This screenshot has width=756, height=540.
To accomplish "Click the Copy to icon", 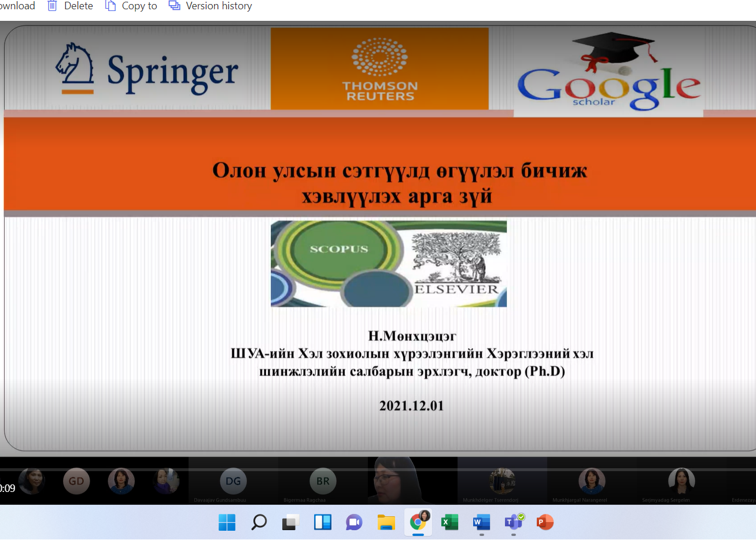I will pos(110,6).
